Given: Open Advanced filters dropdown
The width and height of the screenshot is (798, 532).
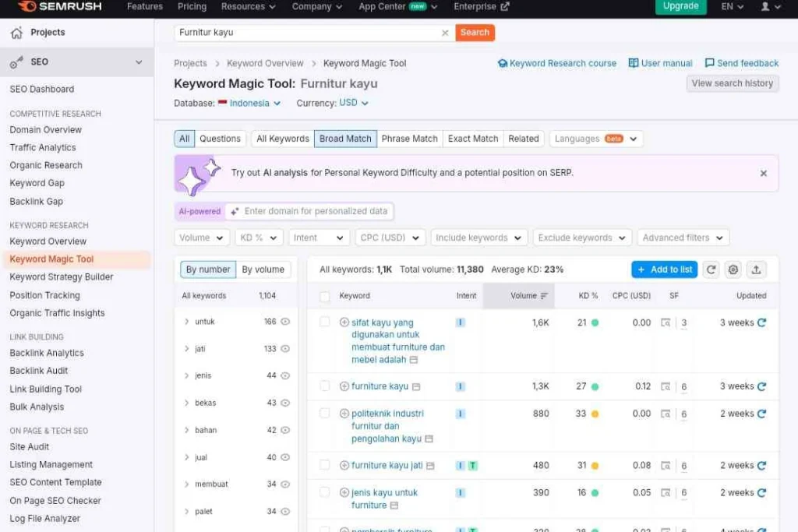Looking at the screenshot, I should coord(683,238).
